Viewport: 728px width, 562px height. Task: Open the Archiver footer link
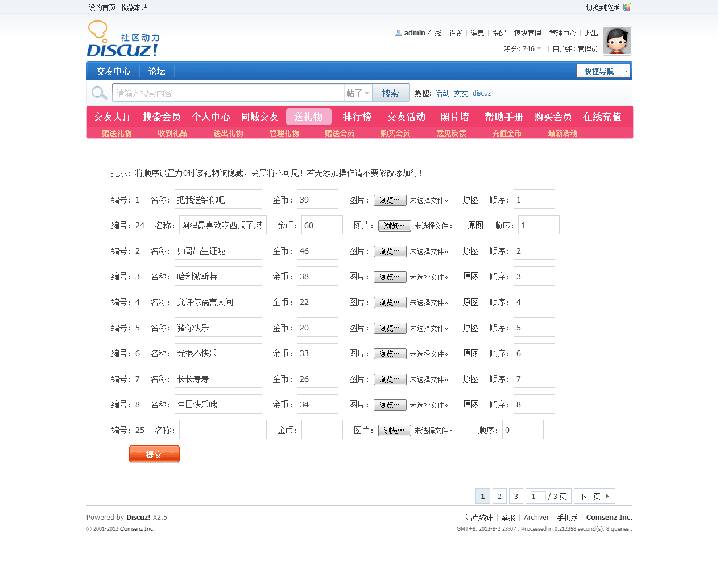(536, 518)
